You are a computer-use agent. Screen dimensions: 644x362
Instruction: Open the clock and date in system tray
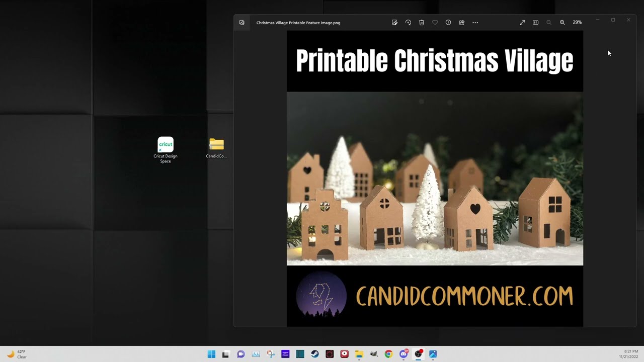tap(628, 354)
